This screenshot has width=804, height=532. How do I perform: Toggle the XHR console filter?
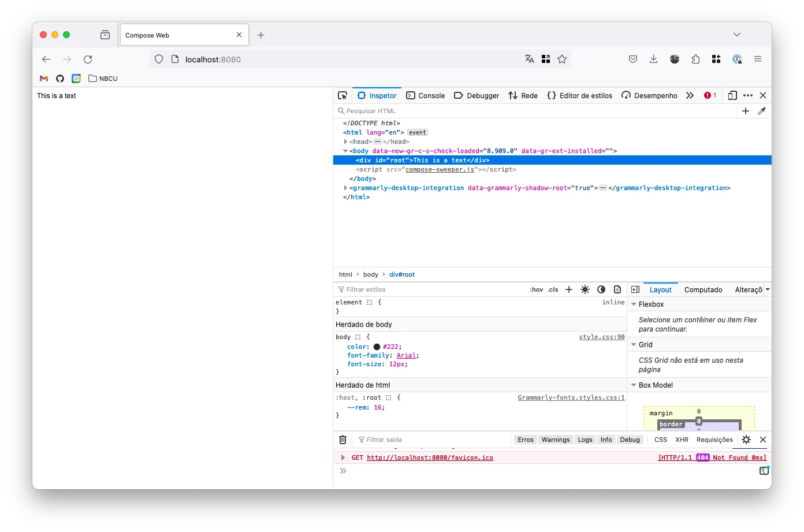(x=682, y=440)
